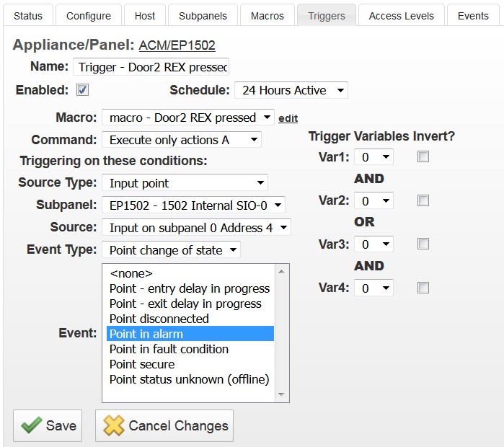The width and height of the screenshot is (504, 447).
Task: Open the Macros tab
Action: (267, 15)
